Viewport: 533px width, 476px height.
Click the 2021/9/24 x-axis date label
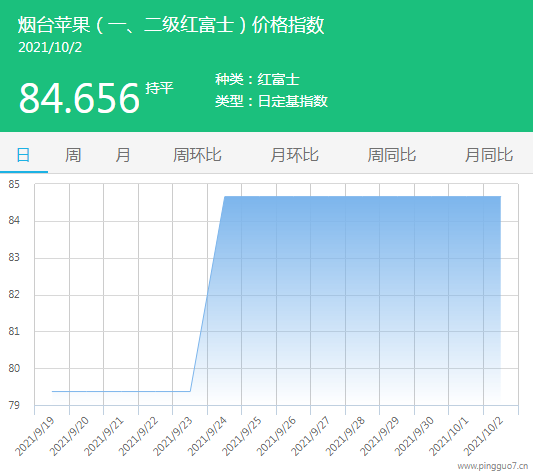[207, 437]
